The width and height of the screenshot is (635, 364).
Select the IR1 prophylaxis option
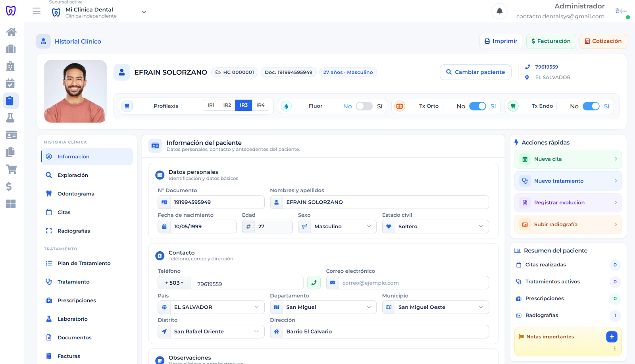point(211,105)
